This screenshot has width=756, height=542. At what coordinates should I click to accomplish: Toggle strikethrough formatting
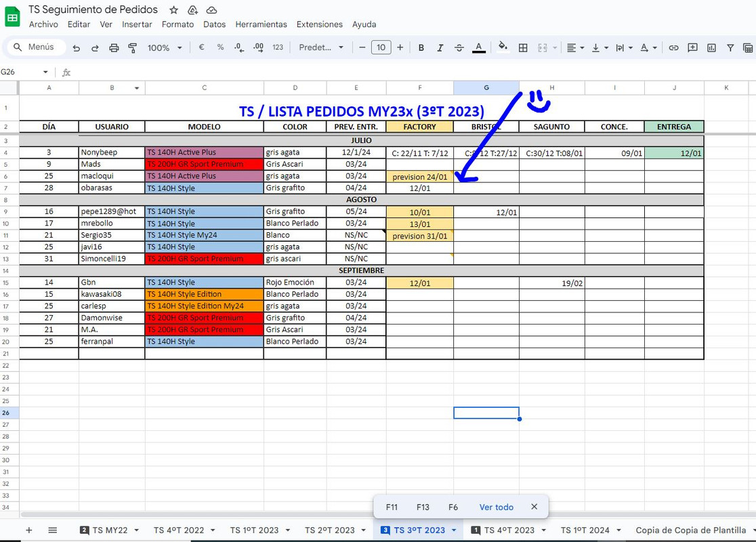tap(459, 47)
